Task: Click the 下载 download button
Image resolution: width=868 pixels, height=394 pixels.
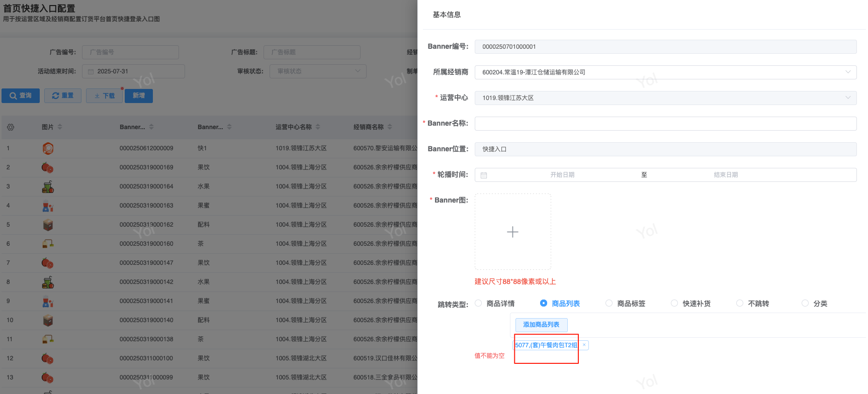Action: tap(104, 95)
